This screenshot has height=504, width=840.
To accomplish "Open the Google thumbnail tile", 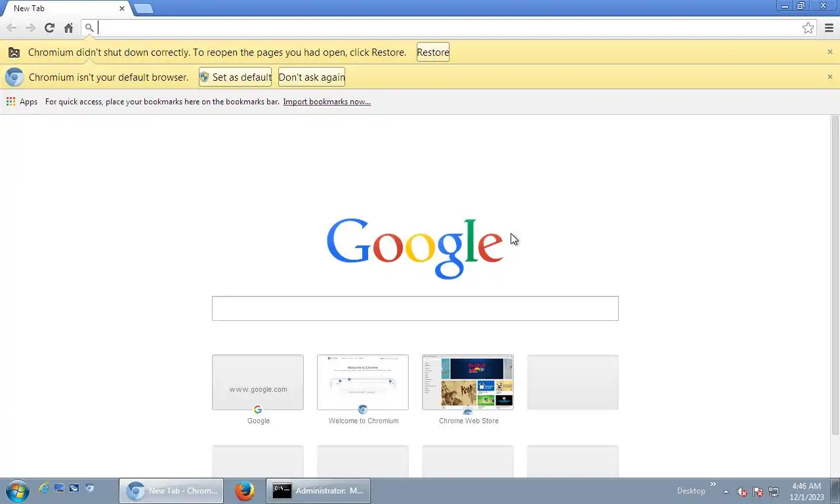I will pyautogui.click(x=258, y=383).
